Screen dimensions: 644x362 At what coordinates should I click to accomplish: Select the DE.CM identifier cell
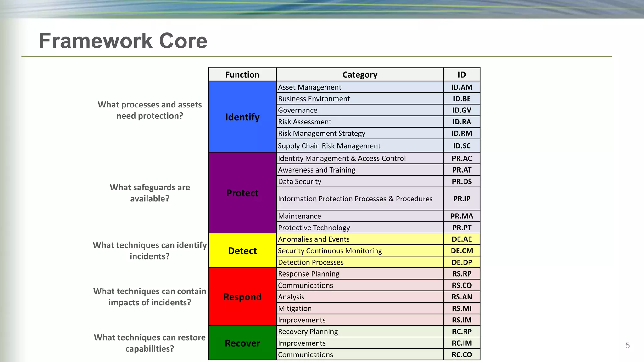point(462,251)
